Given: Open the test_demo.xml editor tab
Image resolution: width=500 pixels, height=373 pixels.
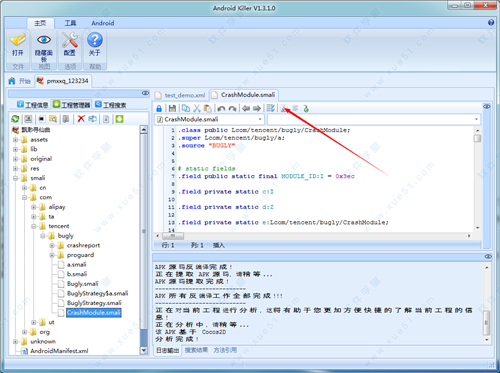Looking at the screenshot, I should pyautogui.click(x=180, y=95).
